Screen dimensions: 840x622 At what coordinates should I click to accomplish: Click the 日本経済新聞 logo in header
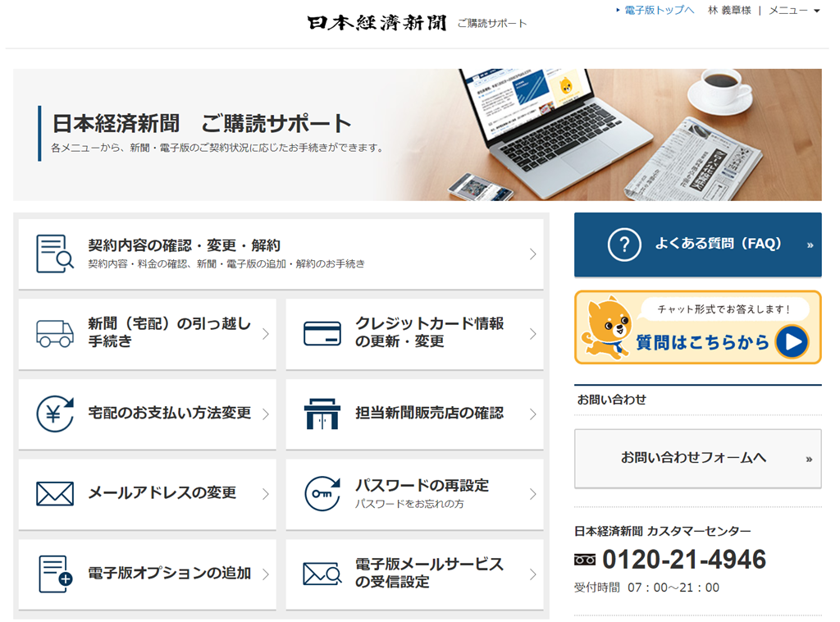[x=377, y=23]
